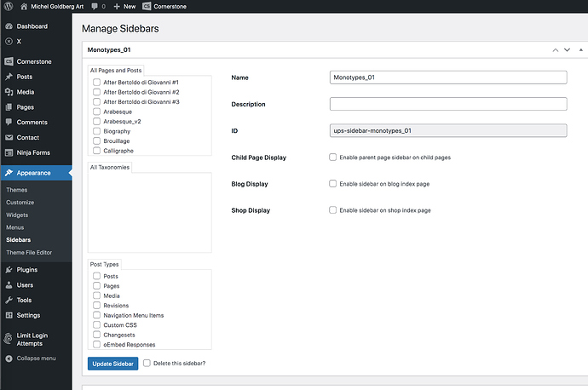Open the All Taxonomies tab
The image size is (588, 390).
coord(109,168)
